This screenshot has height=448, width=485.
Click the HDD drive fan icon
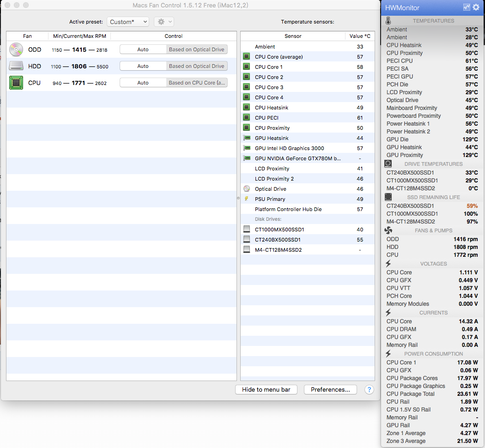(x=16, y=66)
